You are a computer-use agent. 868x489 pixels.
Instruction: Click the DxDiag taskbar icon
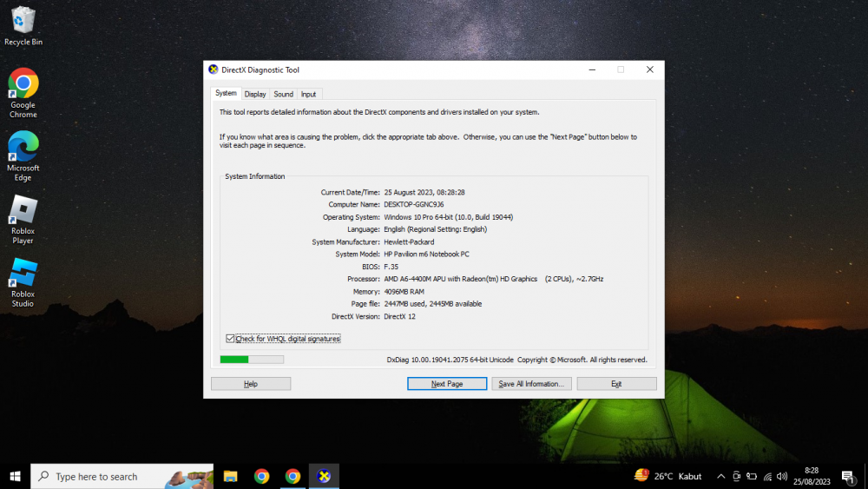(x=324, y=476)
